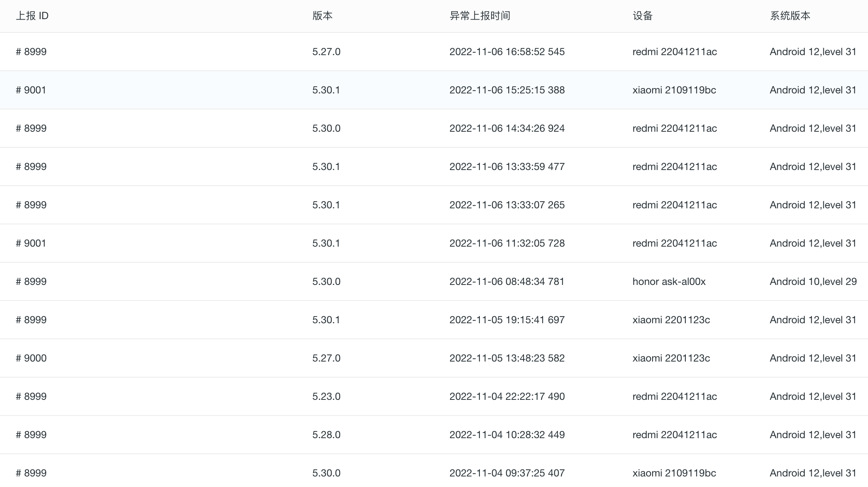This screenshot has width=868, height=487.
Task: Click report # 9001 on redmi 22041211ac
Action: [31, 243]
